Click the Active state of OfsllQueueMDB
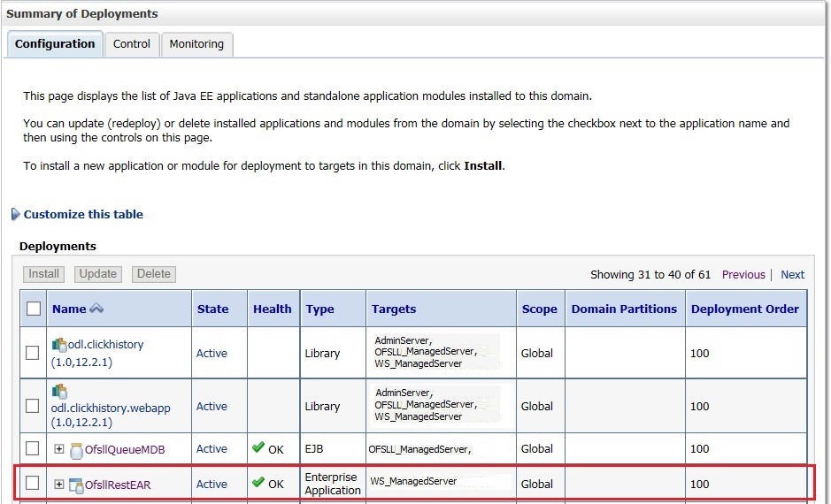 (x=212, y=449)
